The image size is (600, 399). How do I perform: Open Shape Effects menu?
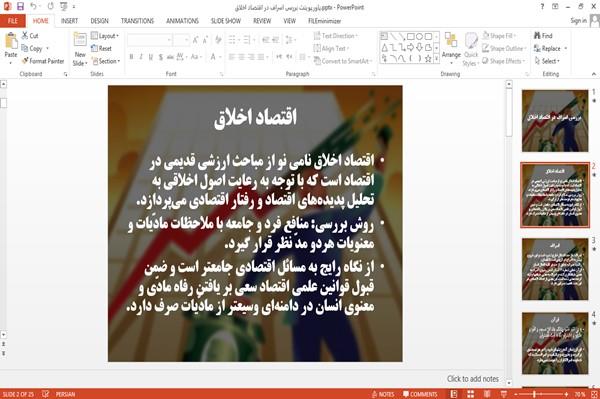click(504, 61)
